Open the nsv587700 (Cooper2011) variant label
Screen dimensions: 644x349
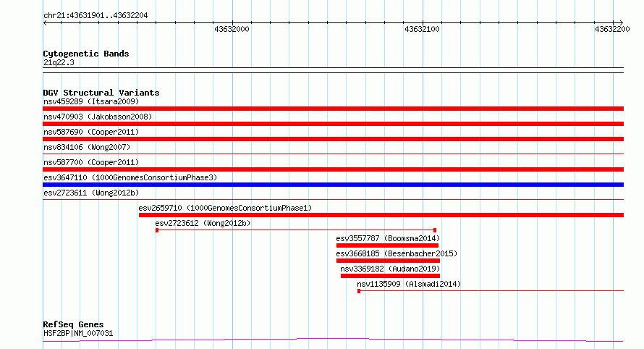coord(91,162)
